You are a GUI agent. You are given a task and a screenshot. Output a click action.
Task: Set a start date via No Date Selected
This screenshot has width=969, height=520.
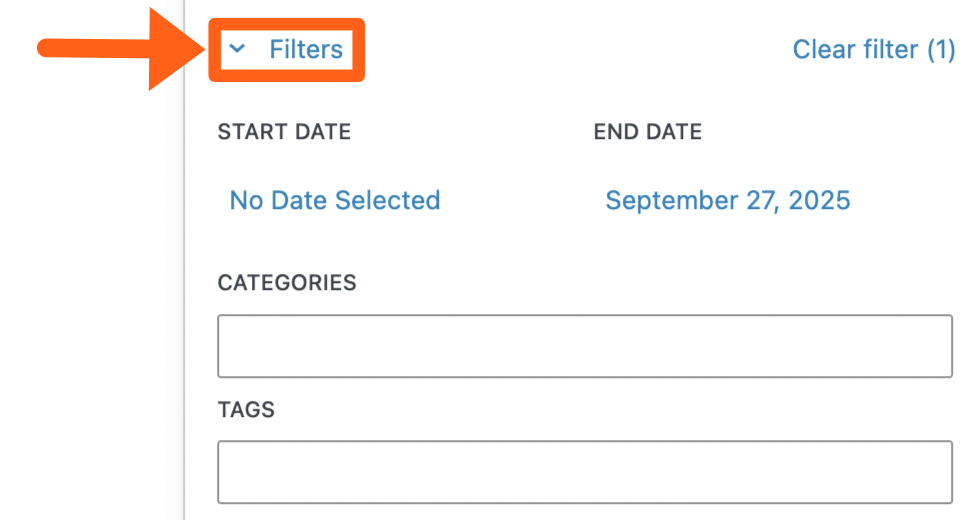335,200
